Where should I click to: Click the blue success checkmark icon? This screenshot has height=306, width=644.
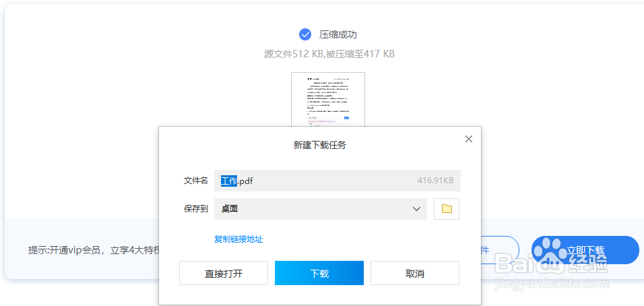click(x=304, y=34)
